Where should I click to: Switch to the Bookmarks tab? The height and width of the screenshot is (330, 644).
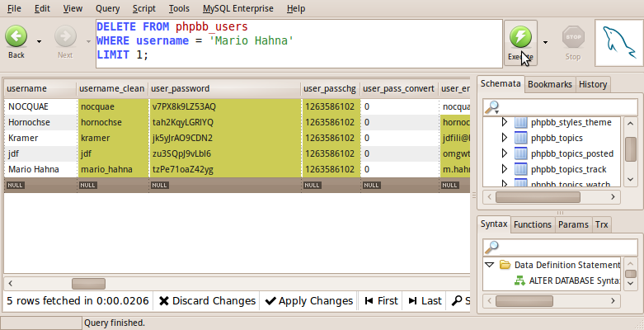549,85
